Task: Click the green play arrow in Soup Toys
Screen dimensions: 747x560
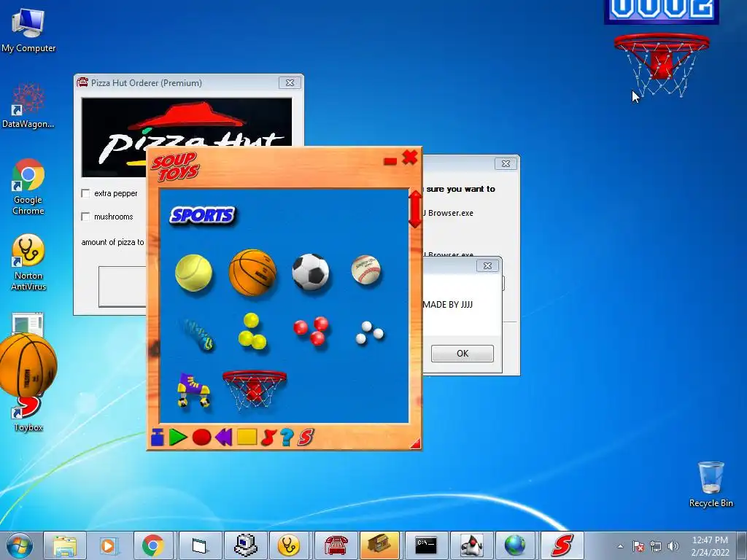Action: click(177, 437)
